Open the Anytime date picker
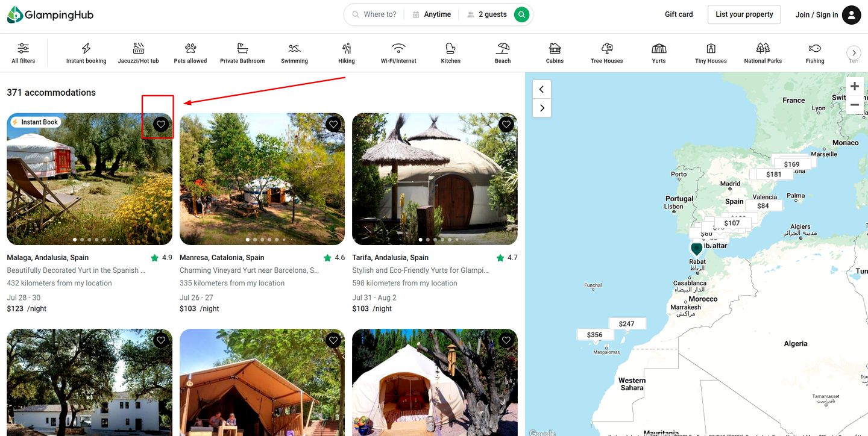 pyautogui.click(x=432, y=14)
